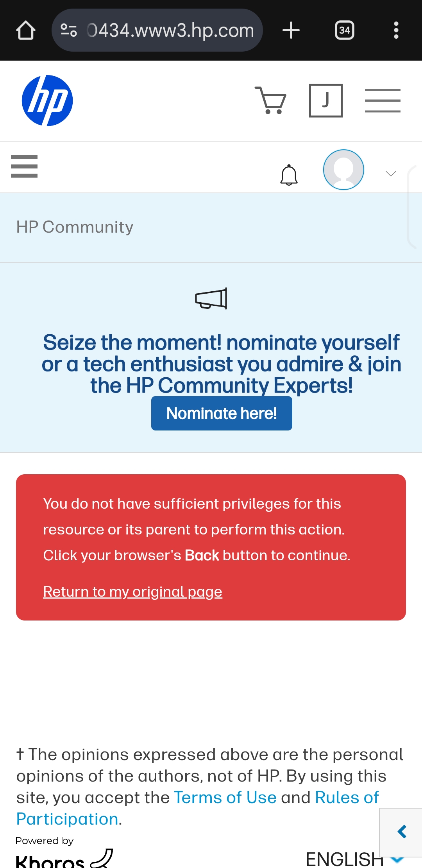Open HP site hamburger menu at top right

pos(383,100)
